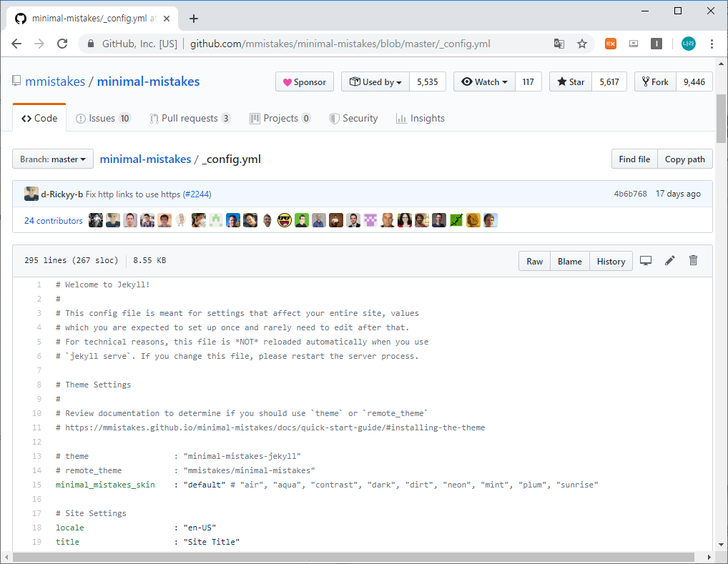Open the 24 contributors link

coord(54,220)
